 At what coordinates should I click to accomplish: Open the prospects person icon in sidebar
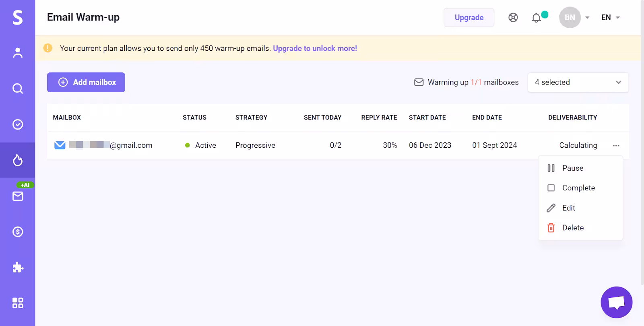point(17,53)
